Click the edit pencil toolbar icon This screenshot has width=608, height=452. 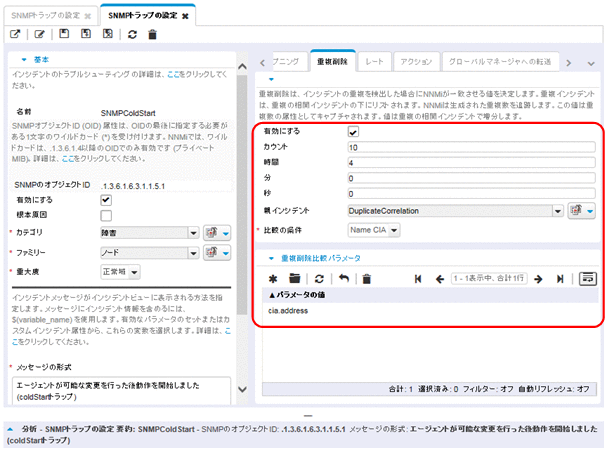[x=40, y=34]
